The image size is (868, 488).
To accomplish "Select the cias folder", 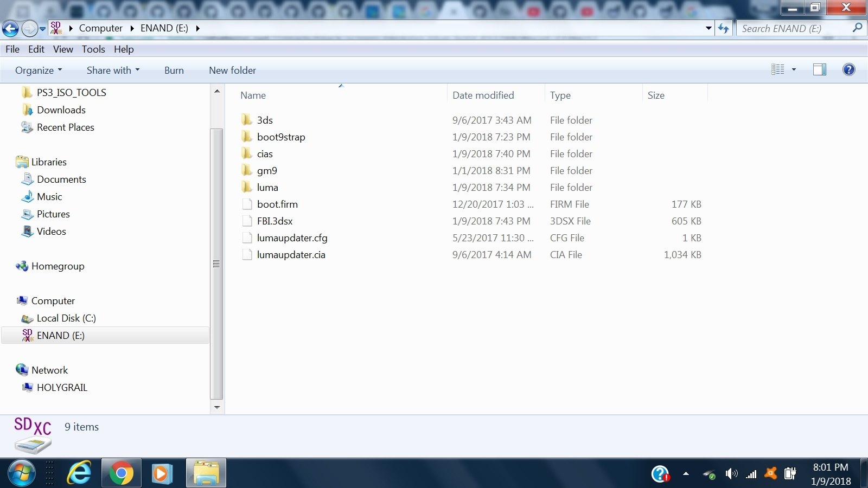I will point(265,154).
